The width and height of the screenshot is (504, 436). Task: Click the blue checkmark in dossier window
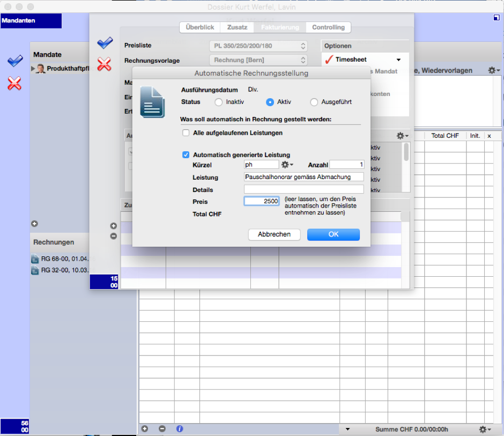point(105,42)
